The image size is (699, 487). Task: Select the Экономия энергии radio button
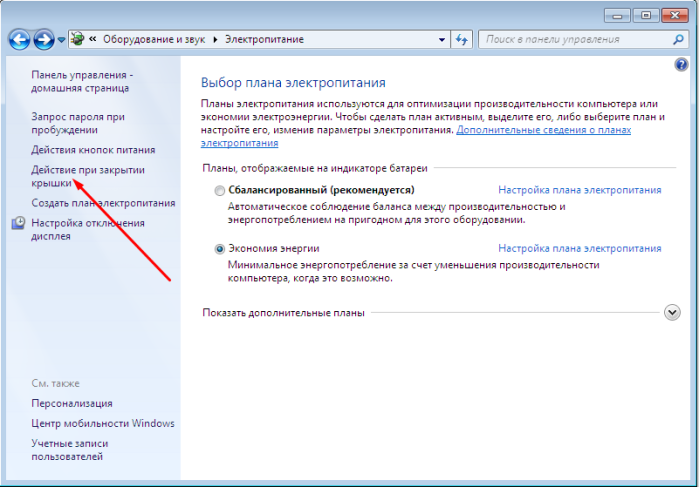219,249
